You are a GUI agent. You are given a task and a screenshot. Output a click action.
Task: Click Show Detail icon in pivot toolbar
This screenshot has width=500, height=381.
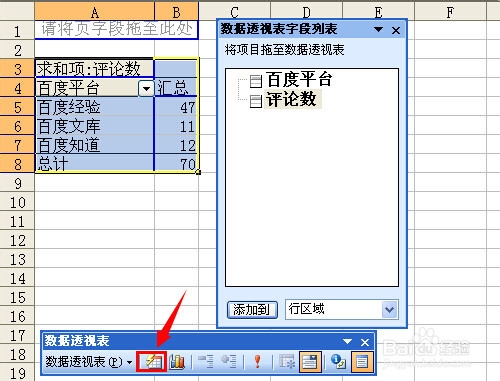pos(229,361)
